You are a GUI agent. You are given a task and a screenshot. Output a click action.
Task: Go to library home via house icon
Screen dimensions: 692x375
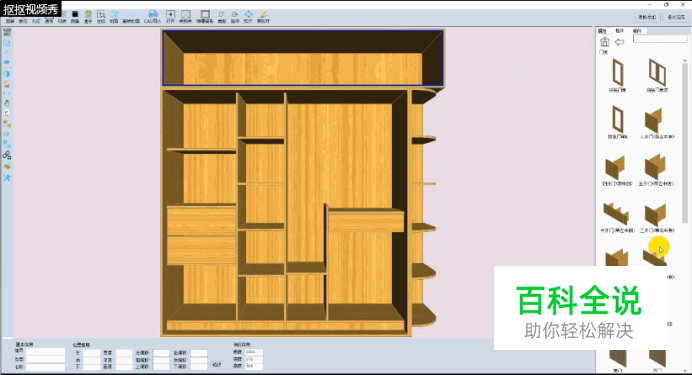pos(605,42)
